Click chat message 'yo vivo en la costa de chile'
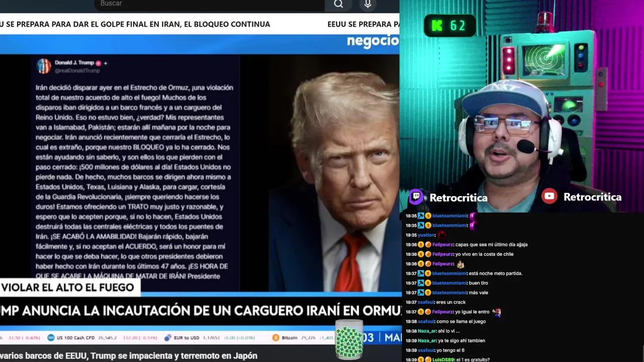The width and height of the screenshot is (644, 362). click(x=484, y=254)
